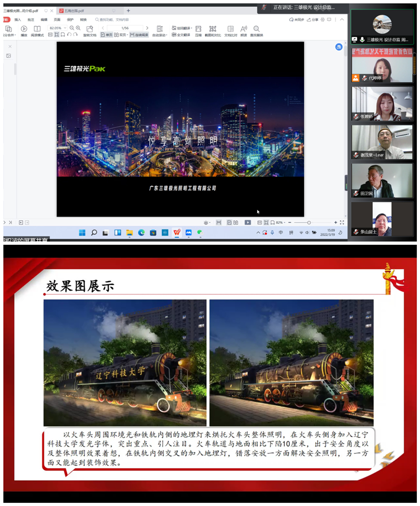Click the 朗读 read aloud icon

(243, 31)
